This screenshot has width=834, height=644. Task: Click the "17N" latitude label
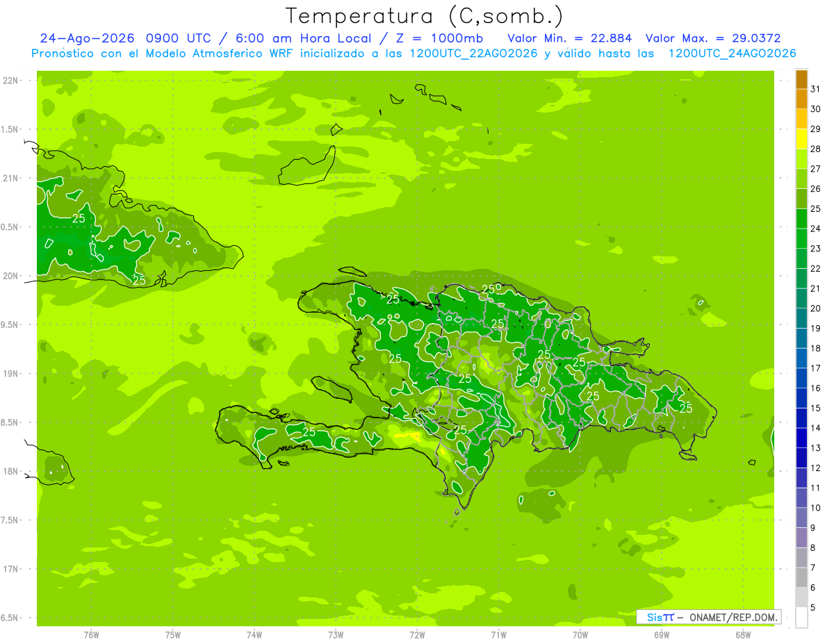(x=10, y=569)
